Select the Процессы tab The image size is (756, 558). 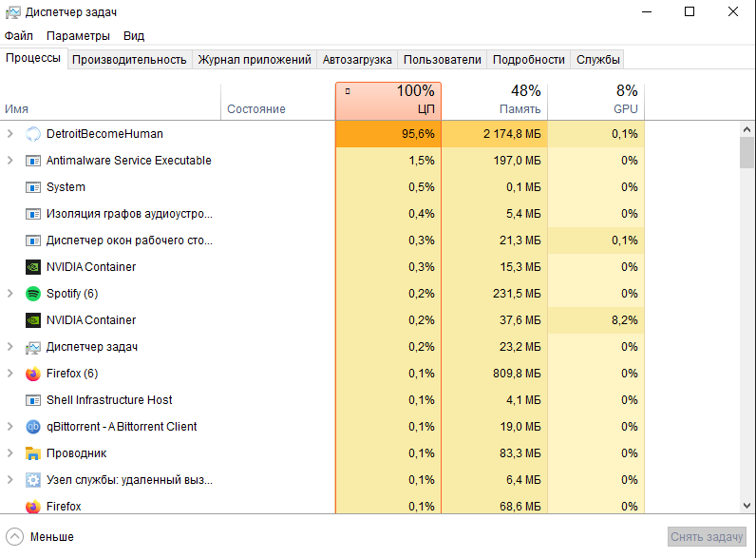point(33,58)
